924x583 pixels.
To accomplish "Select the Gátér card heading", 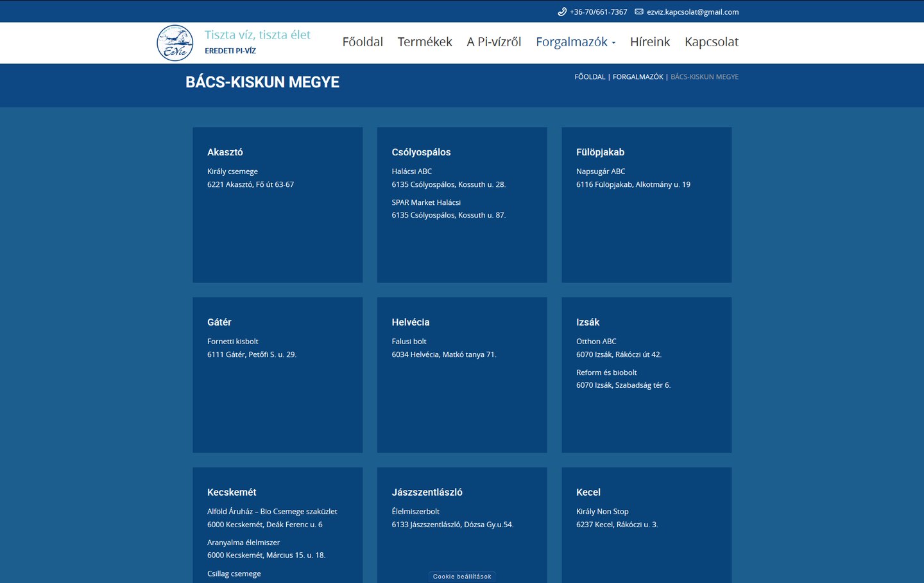I will click(x=219, y=322).
